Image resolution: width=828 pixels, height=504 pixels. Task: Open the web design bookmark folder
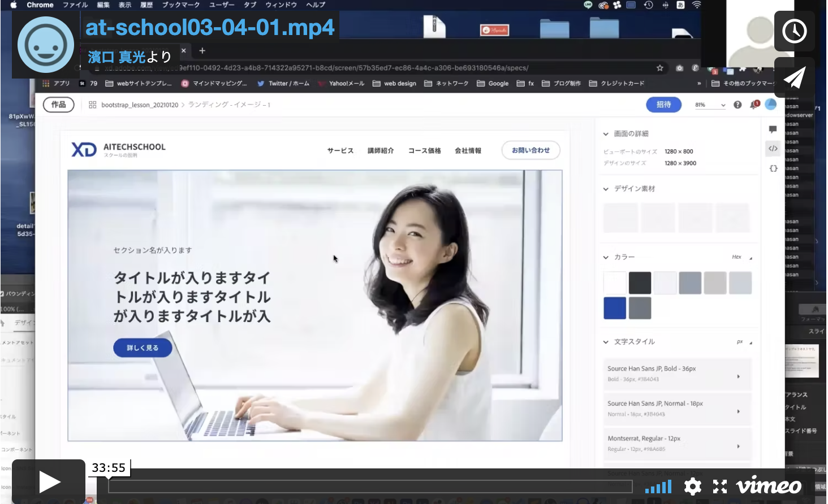tap(395, 83)
